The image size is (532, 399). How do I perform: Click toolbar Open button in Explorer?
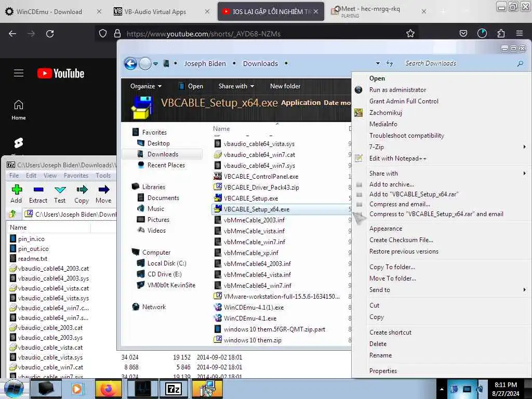(191, 86)
